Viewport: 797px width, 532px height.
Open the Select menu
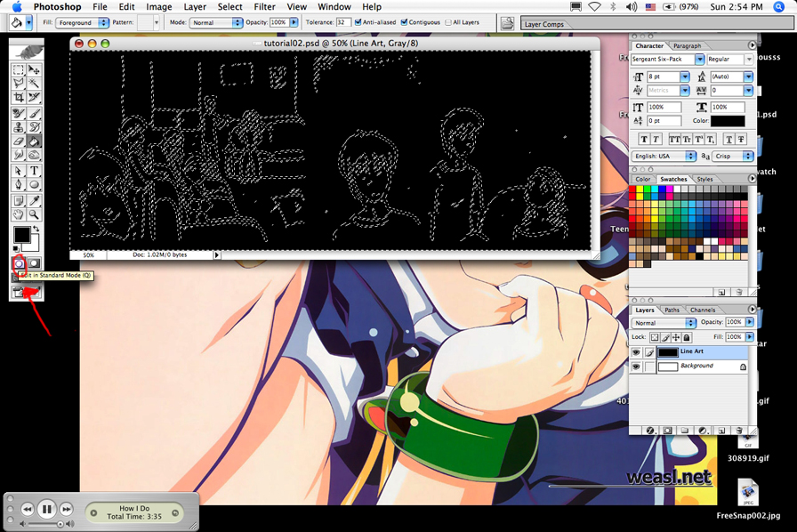[229, 6]
